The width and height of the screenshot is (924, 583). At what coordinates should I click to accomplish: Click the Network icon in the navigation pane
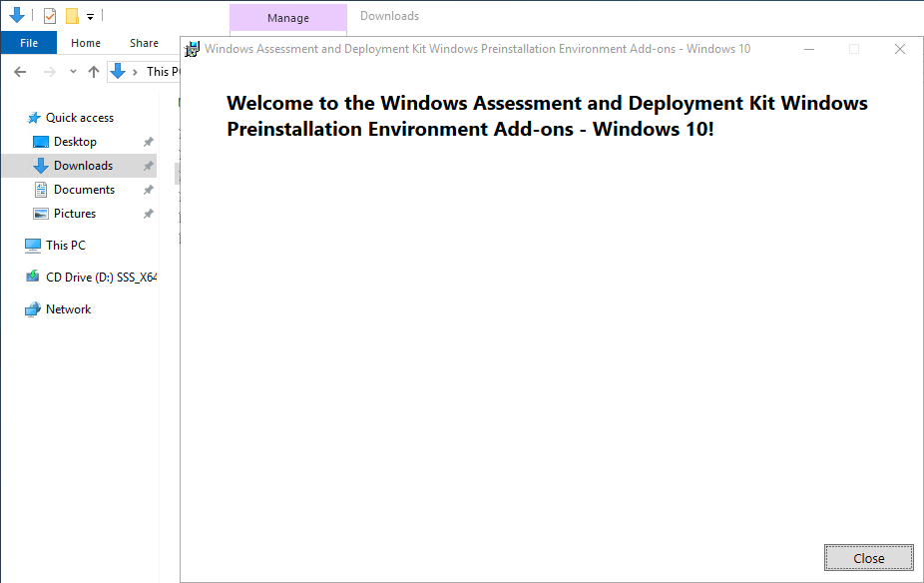click(33, 309)
